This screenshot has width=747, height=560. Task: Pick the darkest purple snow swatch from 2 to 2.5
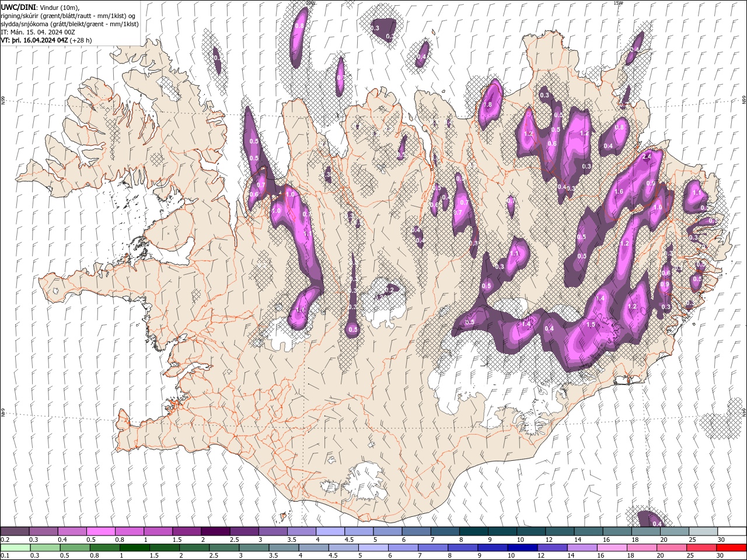(x=215, y=531)
